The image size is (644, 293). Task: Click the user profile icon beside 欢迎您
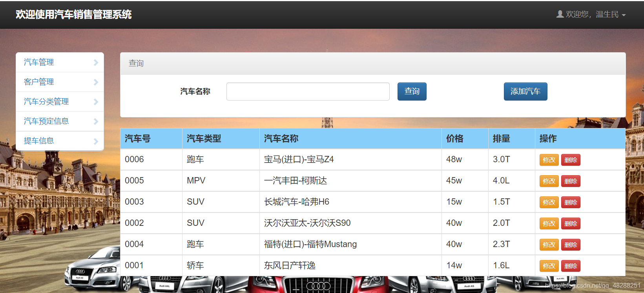coord(560,14)
